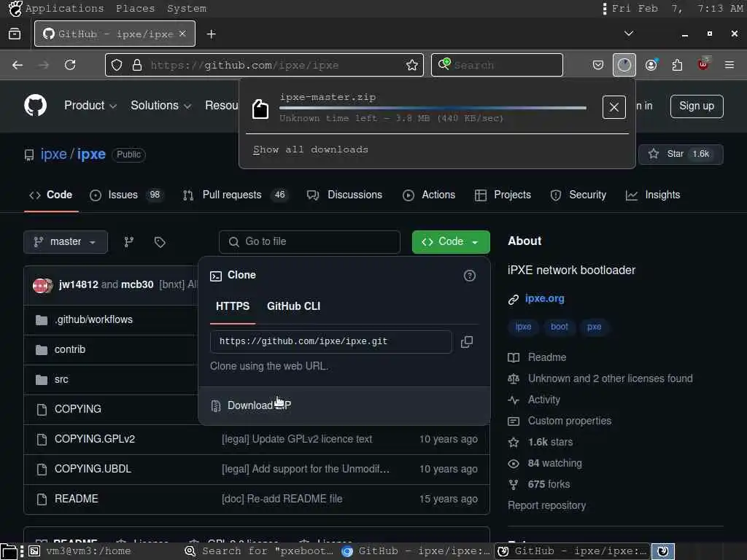Click Report repository link

546,505
